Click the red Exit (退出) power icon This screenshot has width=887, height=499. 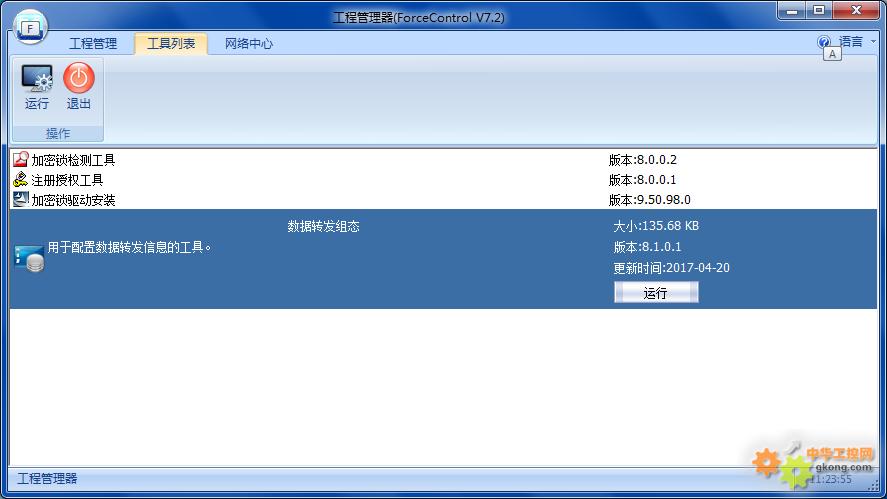pos(79,78)
